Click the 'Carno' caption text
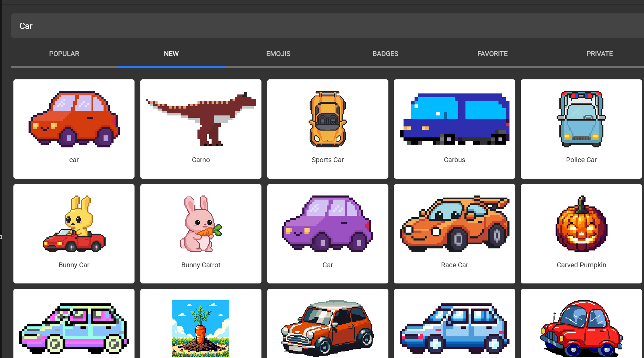The width and height of the screenshot is (644, 358). [x=201, y=160]
